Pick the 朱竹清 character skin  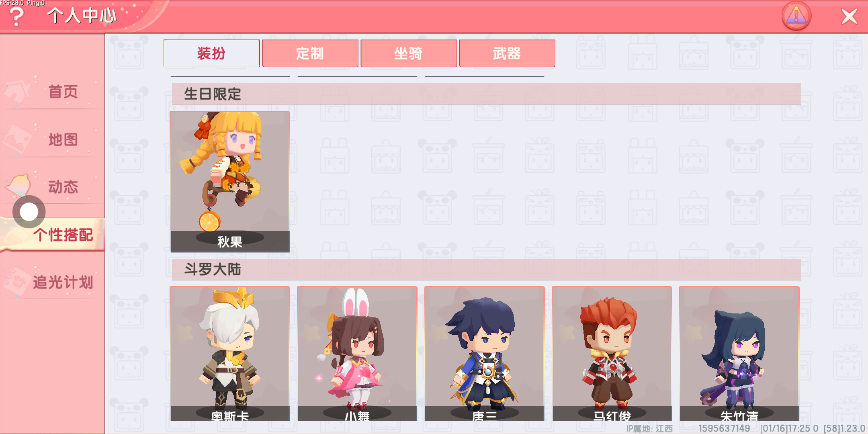[739, 354]
